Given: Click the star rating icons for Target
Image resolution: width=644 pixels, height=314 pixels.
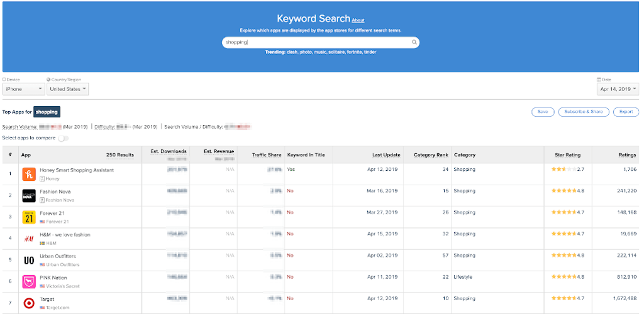Looking at the screenshot, I should [x=563, y=298].
